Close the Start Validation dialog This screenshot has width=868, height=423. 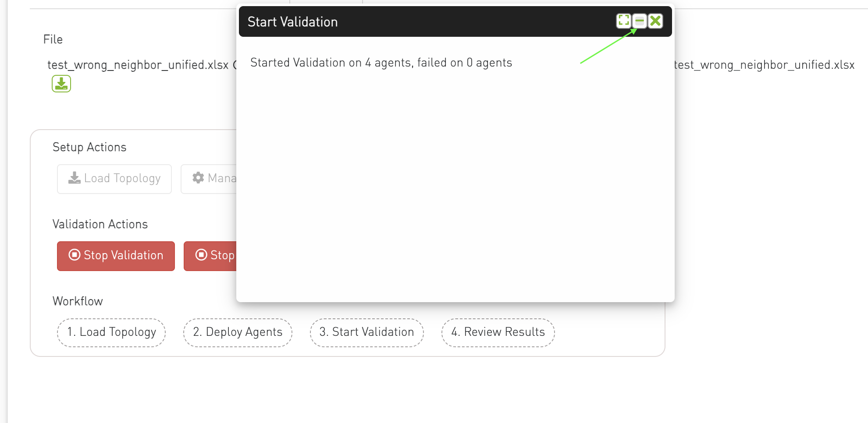click(x=655, y=21)
